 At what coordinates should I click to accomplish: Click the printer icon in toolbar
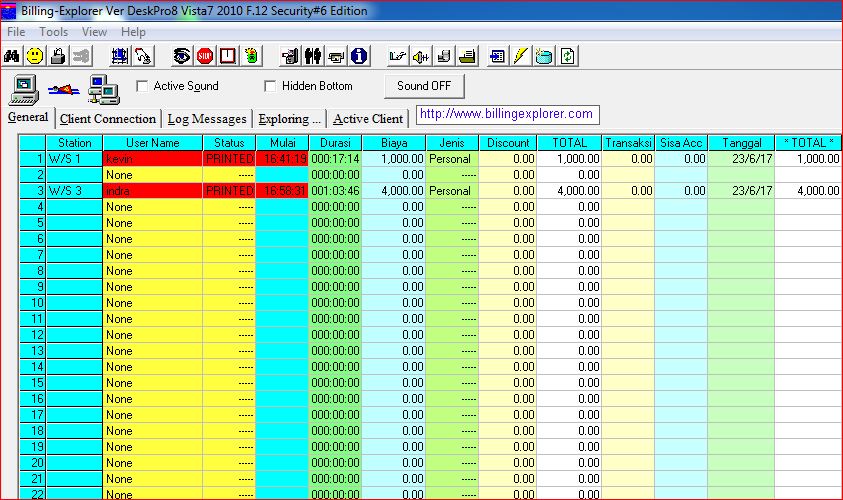click(x=336, y=56)
